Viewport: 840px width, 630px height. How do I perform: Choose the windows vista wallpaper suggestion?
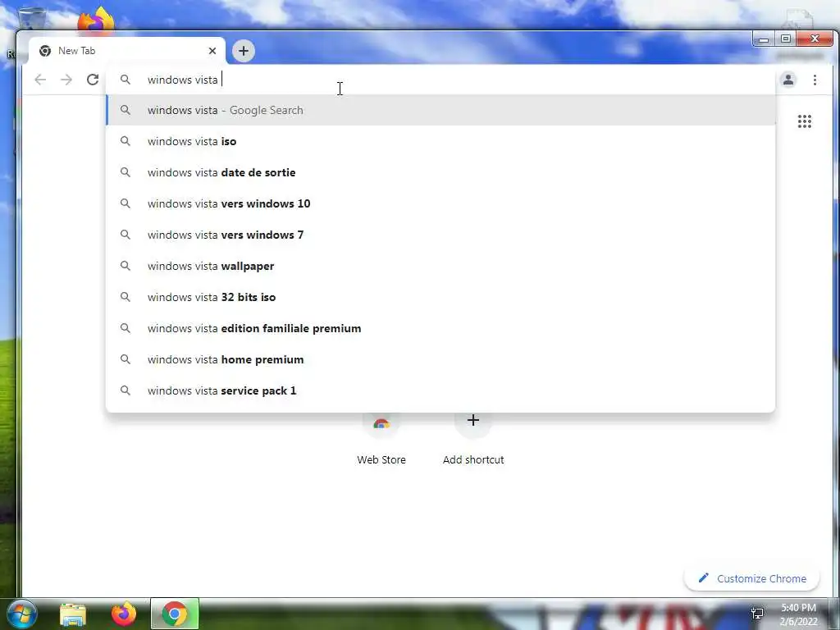(441, 266)
